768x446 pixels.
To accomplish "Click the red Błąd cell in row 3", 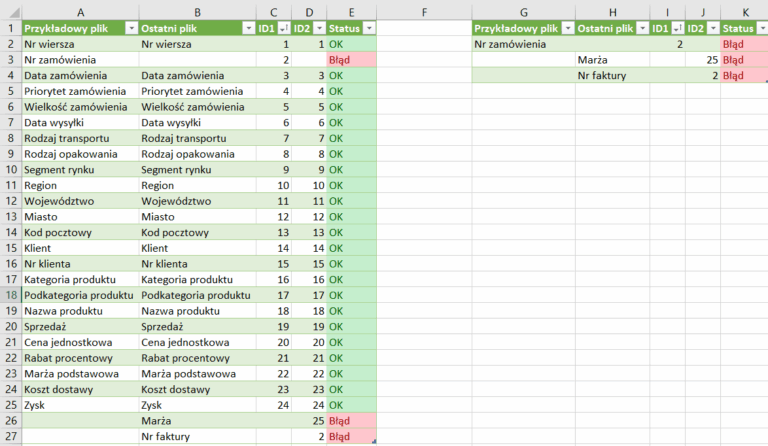I will pos(351,60).
